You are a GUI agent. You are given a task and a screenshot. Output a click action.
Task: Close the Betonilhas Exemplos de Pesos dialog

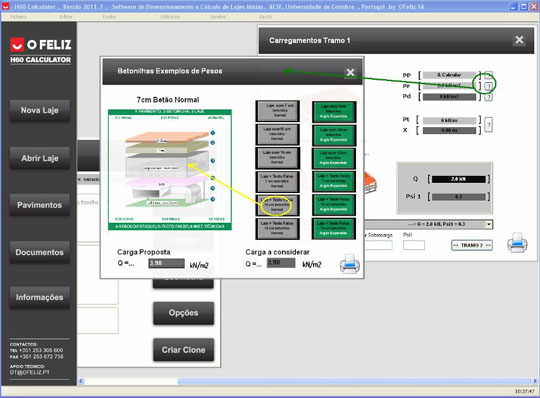pos(350,72)
